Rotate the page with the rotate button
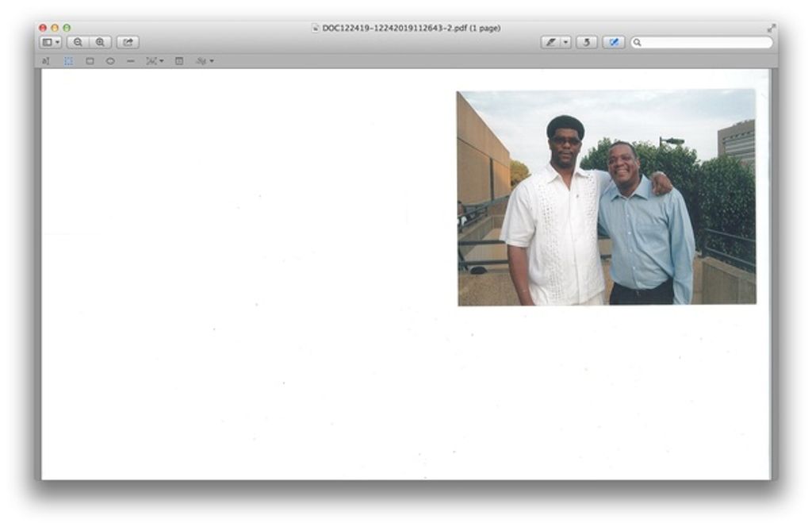Image resolution: width=812 pixels, height=527 pixels. pos(587,43)
